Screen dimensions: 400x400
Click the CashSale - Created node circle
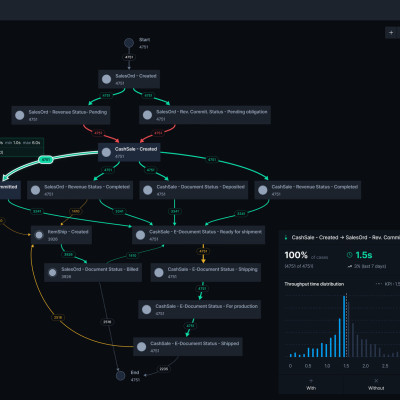click(106, 152)
